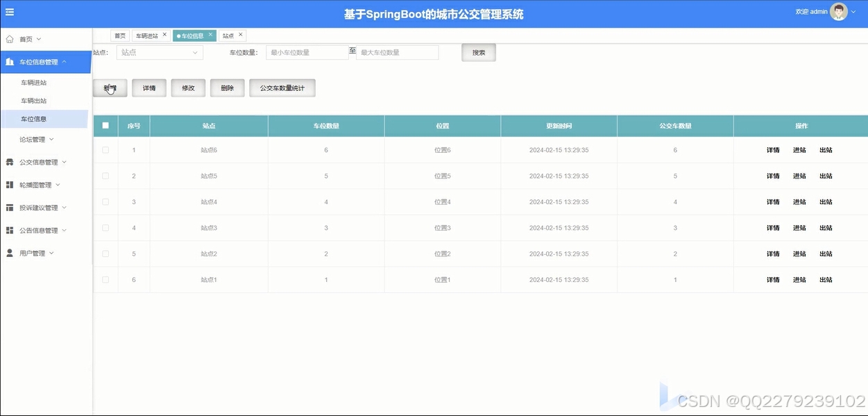Check the checkbox for 站点6 row
The width and height of the screenshot is (868, 416).
click(105, 149)
